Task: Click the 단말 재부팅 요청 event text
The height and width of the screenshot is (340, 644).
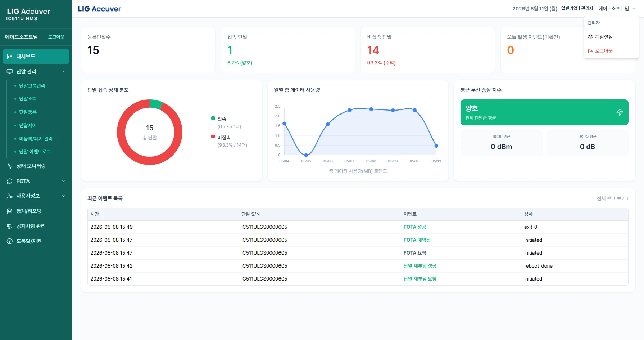Action: click(x=420, y=279)
